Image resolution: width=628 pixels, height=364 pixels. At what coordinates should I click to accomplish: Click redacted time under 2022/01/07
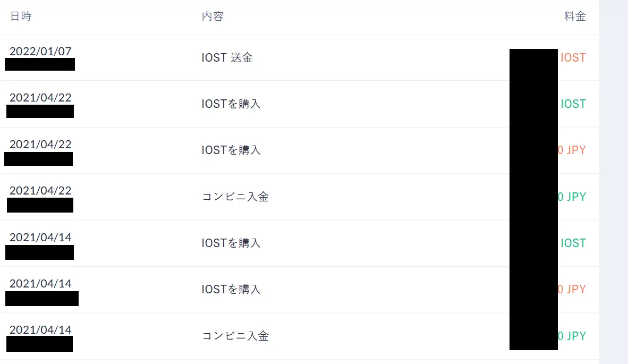click(x=40, y=64)
